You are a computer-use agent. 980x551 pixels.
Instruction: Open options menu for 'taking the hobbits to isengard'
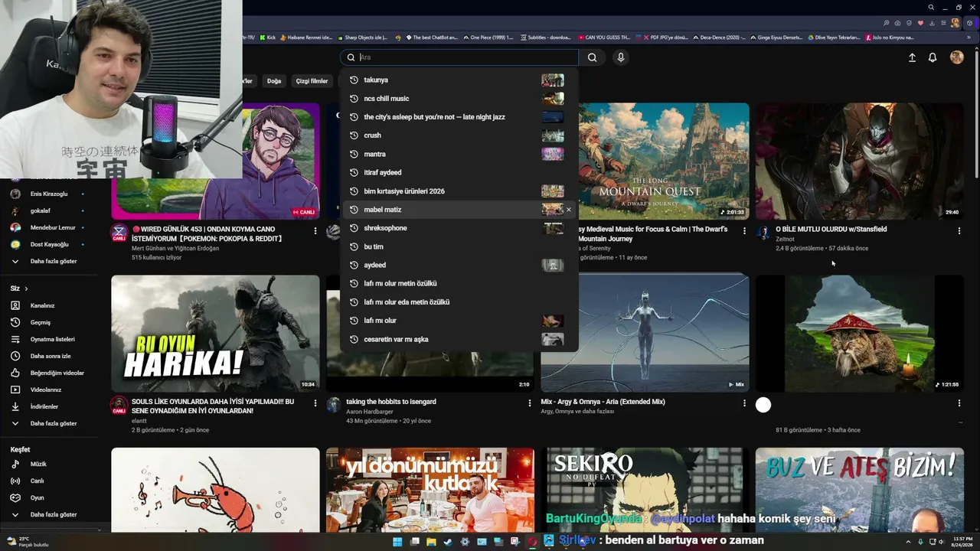[529, 403]
